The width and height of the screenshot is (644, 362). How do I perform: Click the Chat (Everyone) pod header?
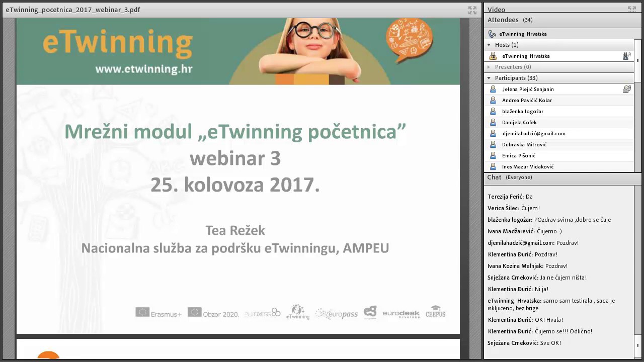509,177
